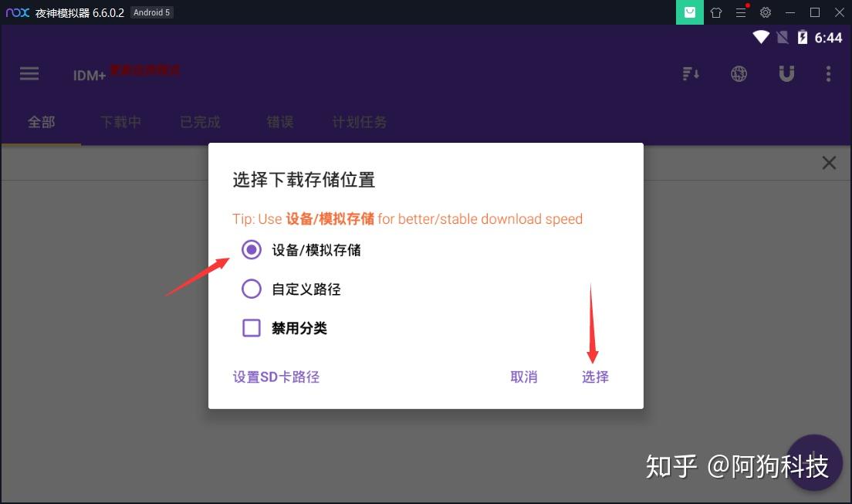Open the Nox green shop bag icon
The image size is (852, 504).
point(689,12)
